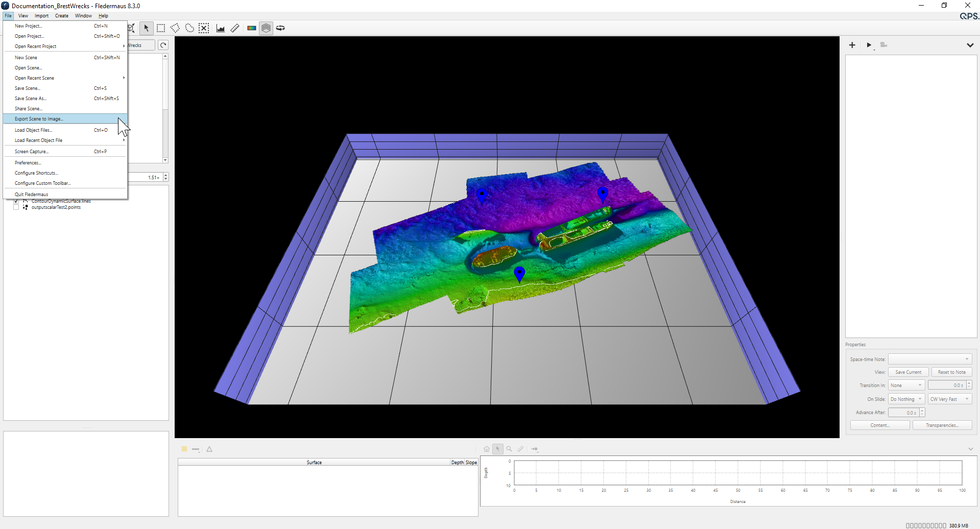Open the profile graph tool

click(x=221, y=28)
